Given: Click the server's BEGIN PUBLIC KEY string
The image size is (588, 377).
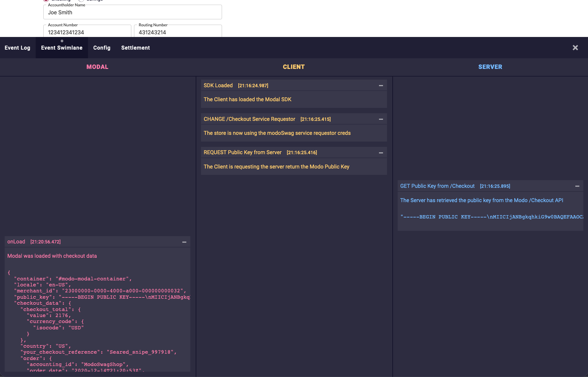Looking at the screenshot, I should click(x=492, y=217).
